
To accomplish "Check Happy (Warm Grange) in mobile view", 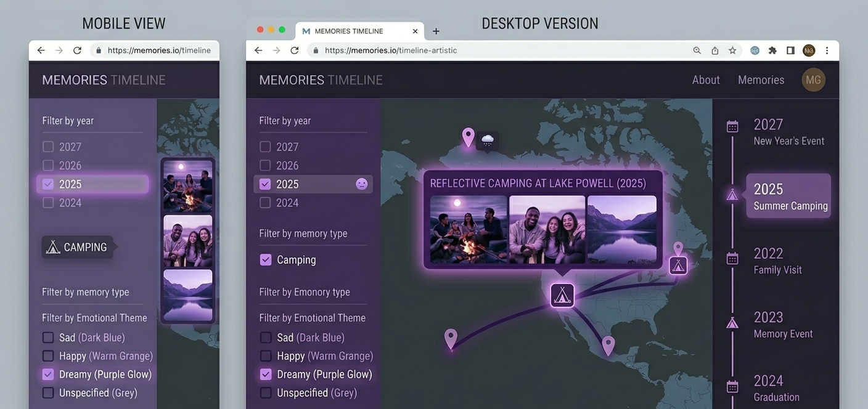I will point(48,356).
